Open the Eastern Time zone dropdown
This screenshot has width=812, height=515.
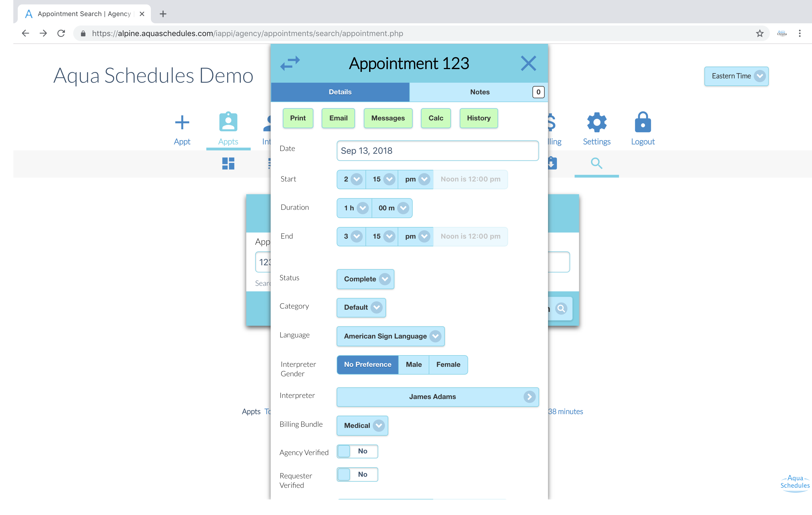coord(737,76)
